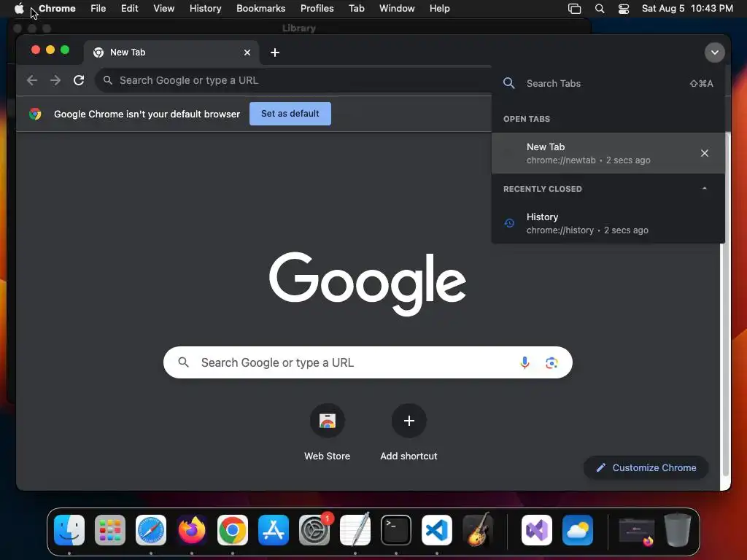Click the minimized window thumbnail in dock

636,531
